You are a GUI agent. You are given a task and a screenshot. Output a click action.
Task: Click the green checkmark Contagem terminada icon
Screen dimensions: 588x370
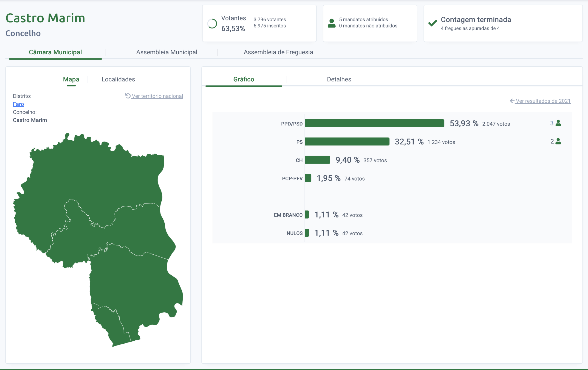point(433,23)
